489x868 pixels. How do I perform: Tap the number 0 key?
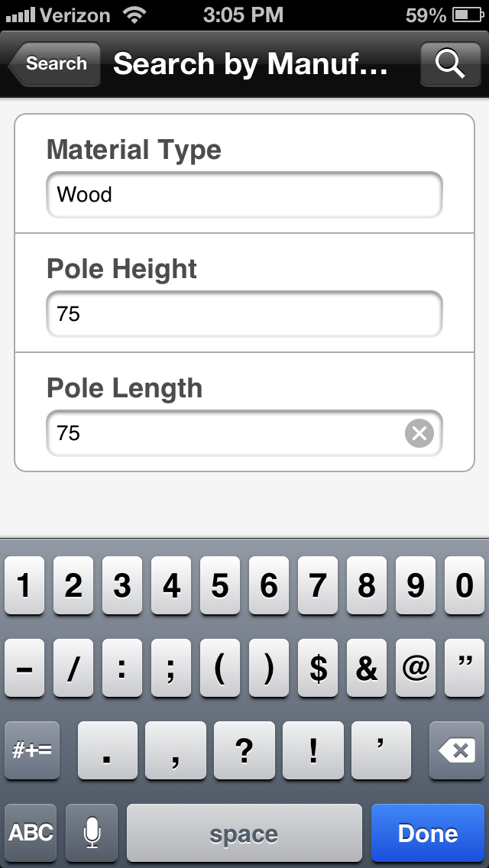coord(465,586)
